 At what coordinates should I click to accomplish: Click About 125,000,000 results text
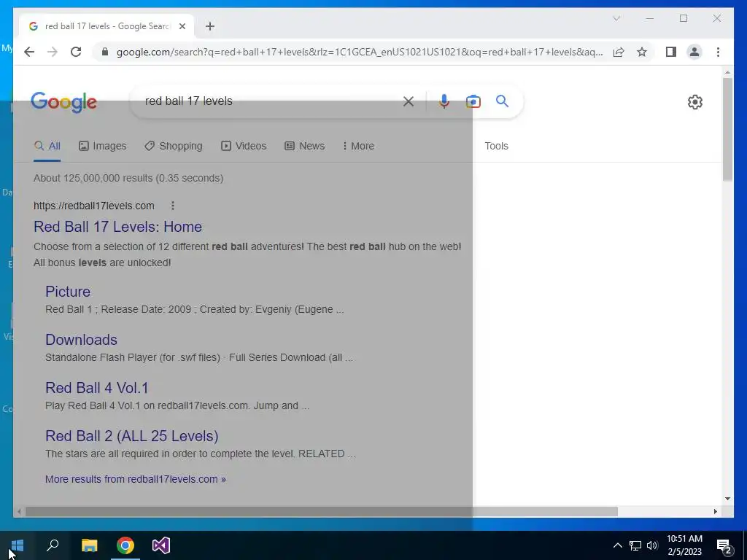tap(128, 178)
